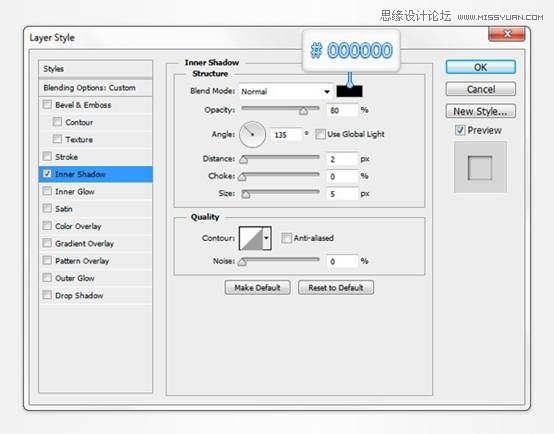Screen dimensions: 554x434
Task: Select the Pattern Overlay label
Action: coord(82,261)
